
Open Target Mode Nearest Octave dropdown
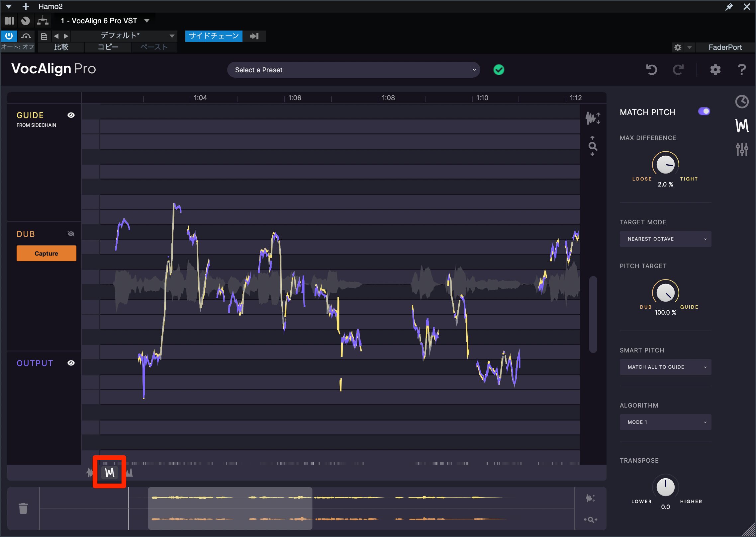coord(665,239)
